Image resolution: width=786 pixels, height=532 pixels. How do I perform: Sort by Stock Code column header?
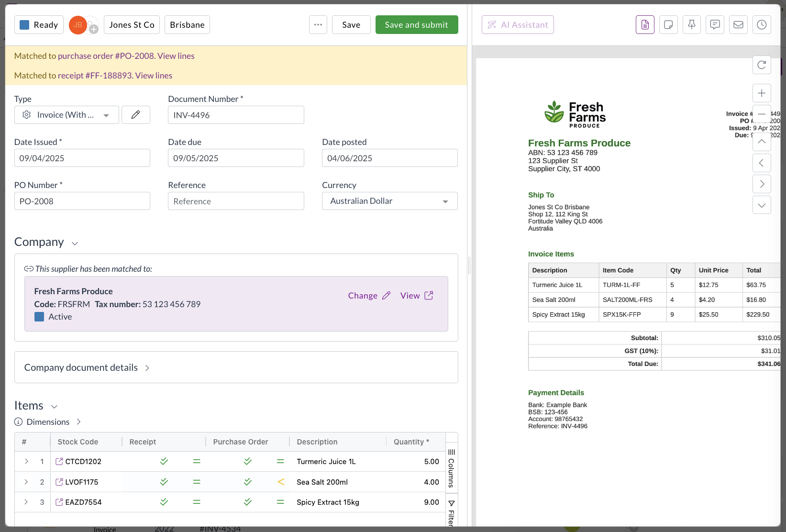tap(78, 442)
